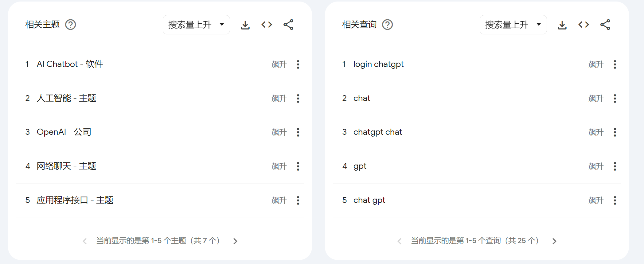Click 飙升 label on AI Chatbot row
The image size is (644, 264).
pos(279,64)
